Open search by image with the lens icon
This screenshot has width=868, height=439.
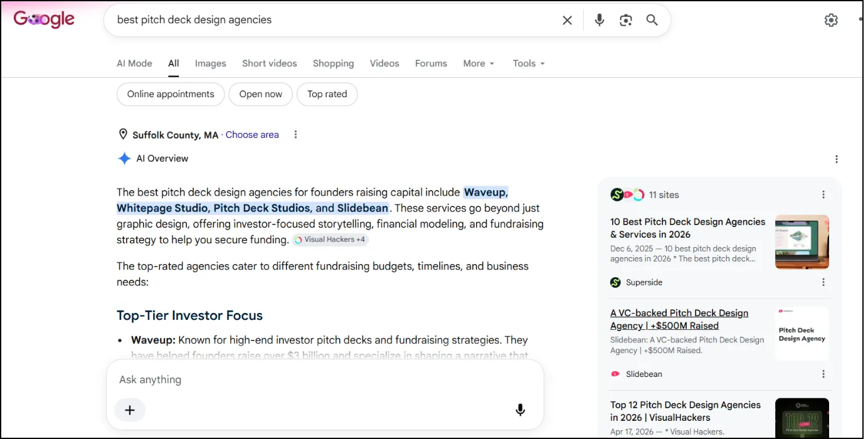pyautogui.click(x=626, y=20)
